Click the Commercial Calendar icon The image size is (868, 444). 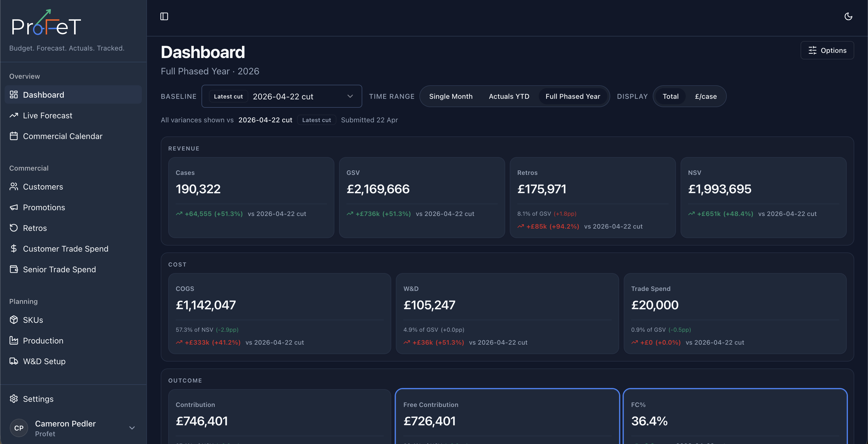click(14, 136)
